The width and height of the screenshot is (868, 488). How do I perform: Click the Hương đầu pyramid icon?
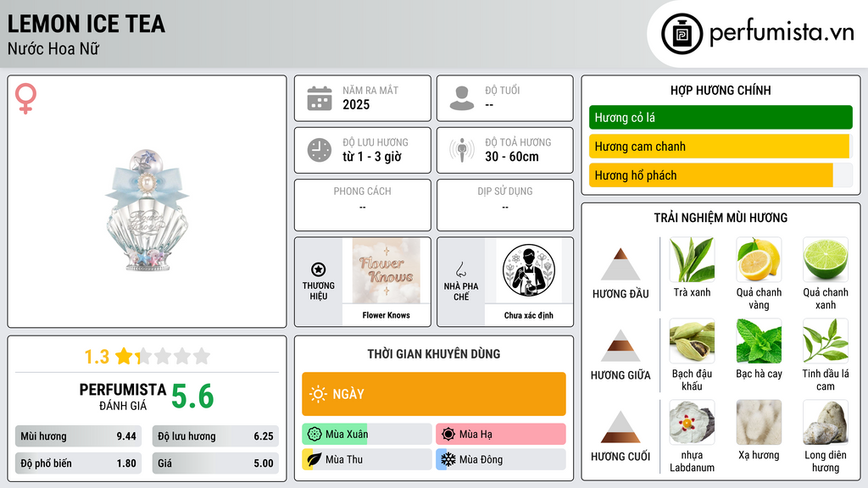click(620, 264)
